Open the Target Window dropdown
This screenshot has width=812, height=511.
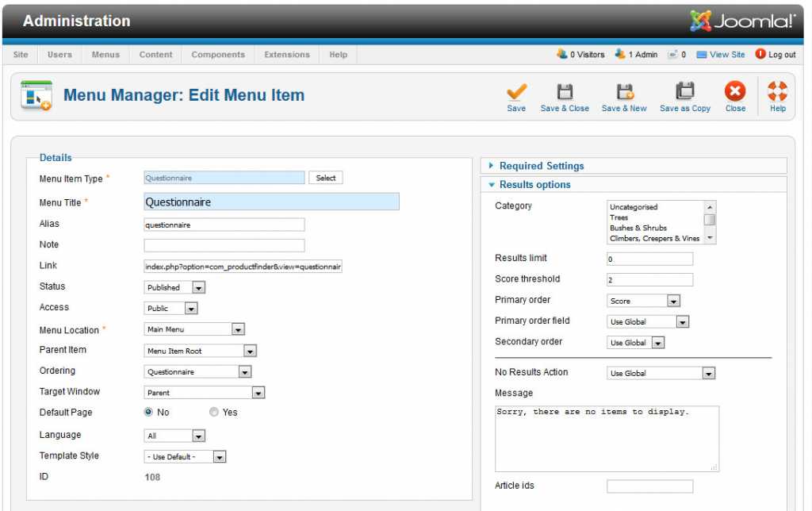204,393
